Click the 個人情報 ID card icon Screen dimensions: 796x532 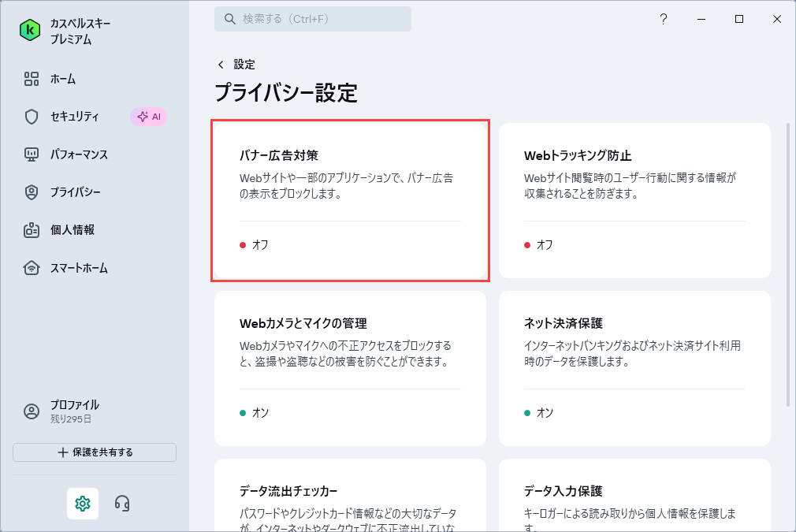point(32,230)
